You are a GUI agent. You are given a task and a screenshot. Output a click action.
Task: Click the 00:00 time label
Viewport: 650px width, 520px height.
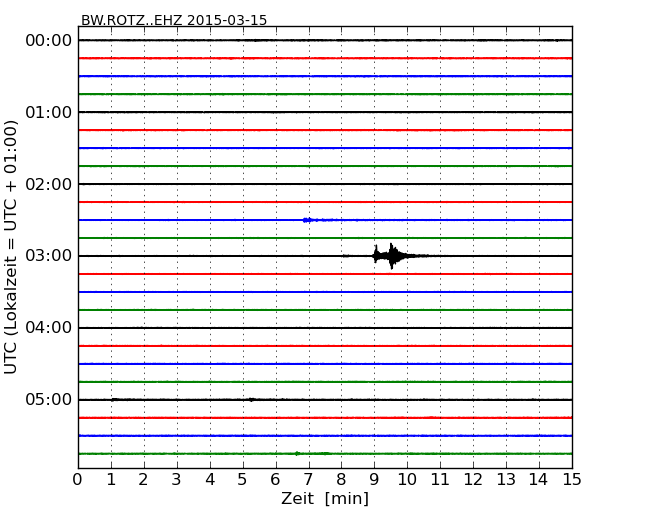(x=49, y=41)
